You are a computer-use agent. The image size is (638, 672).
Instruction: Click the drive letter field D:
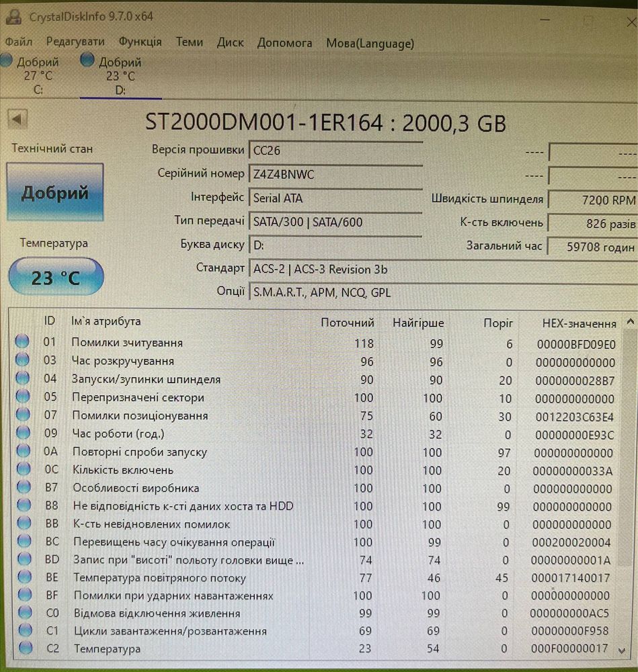click(335, 245)
